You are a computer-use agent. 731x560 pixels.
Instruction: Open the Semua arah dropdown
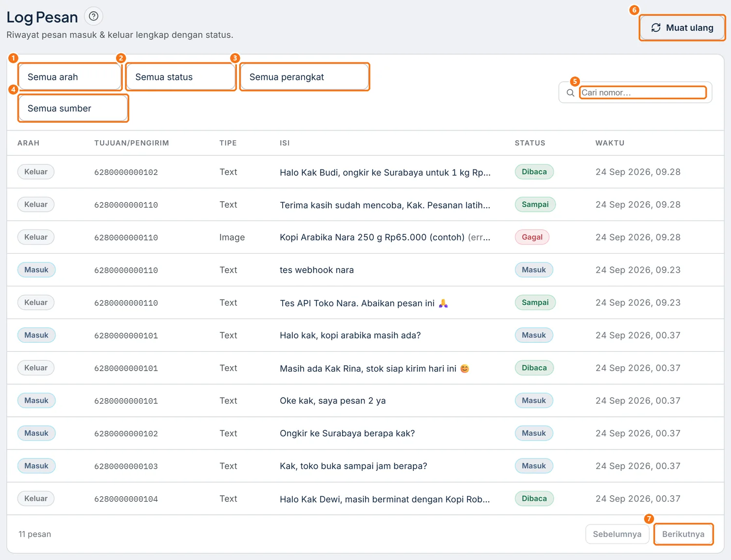tap(70, 77)
